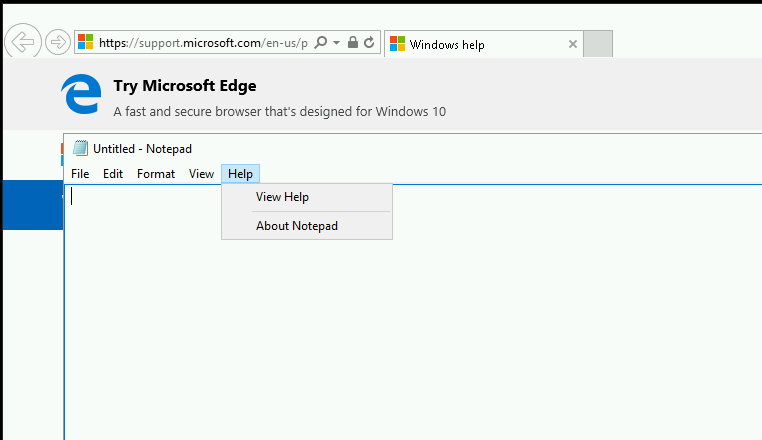This screenshot has height=440, width=762.
Task: Click the Microsoft logo favicon in address bar
Action: coord(86,42)
